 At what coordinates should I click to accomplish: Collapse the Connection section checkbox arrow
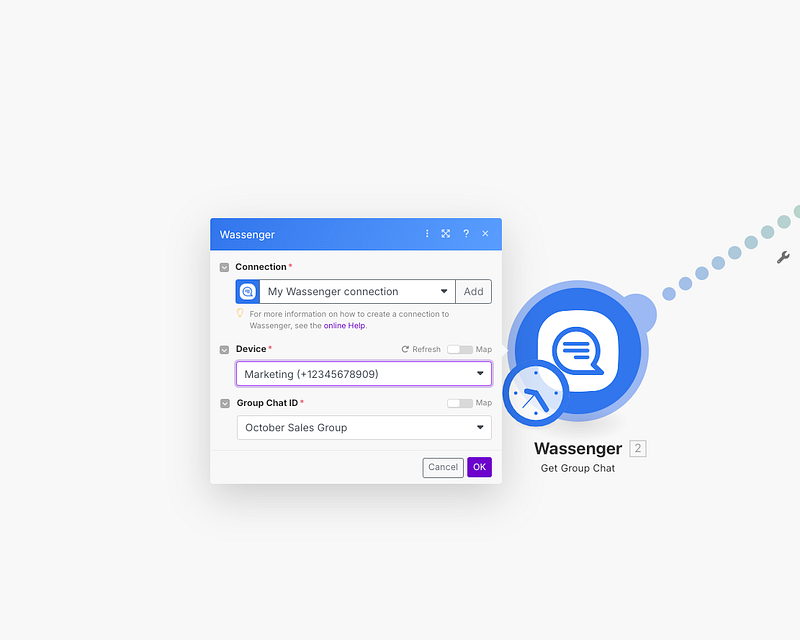click(x=225, y=268)
